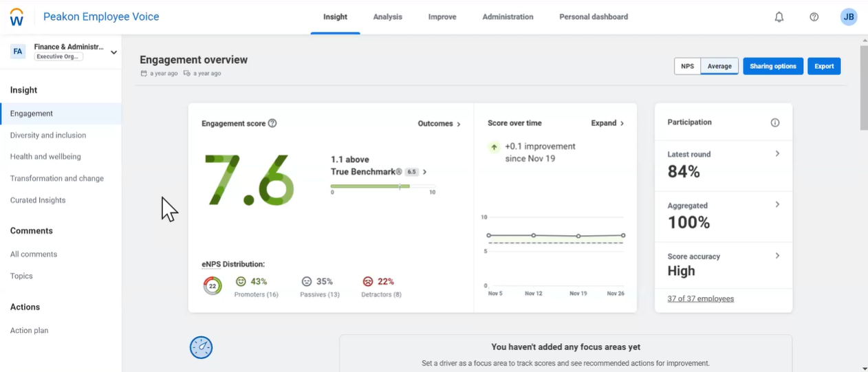The width and height of the screenshot is (868, 372).
Task: Open the 37 of 37 employees link
Action: pyautogui.click(x=700, y=299)
